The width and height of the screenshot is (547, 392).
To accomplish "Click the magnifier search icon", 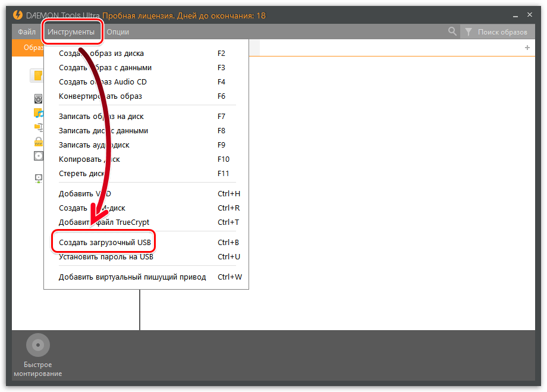I will [x=452, y=32].
